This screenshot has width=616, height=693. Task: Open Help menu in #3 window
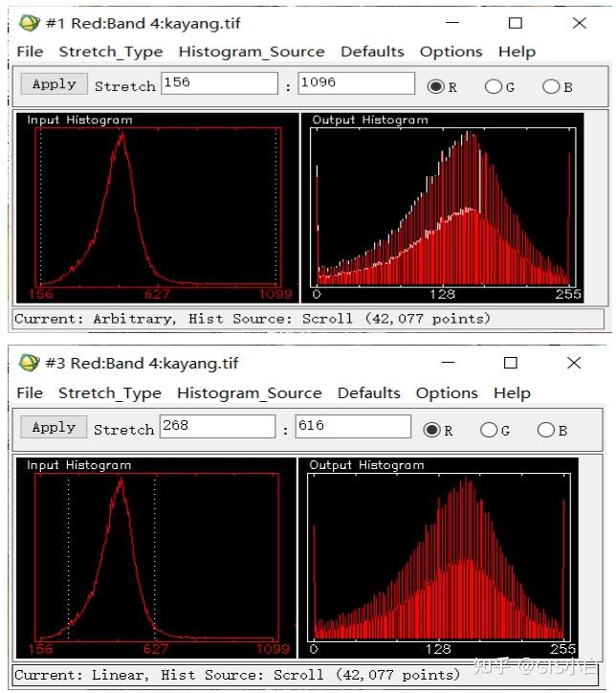512,392
